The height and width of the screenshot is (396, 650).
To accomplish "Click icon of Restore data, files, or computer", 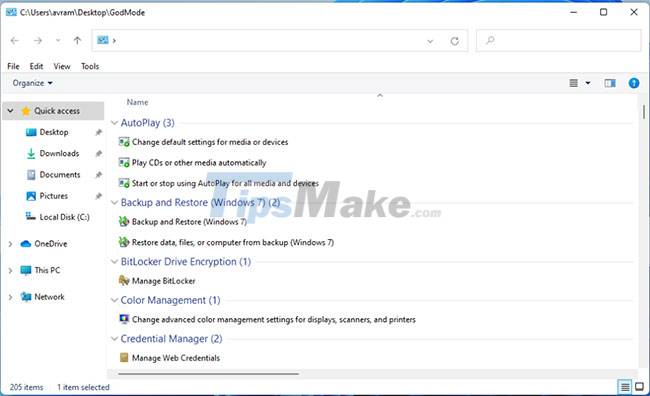I will pyautogui.click(x=124, y=242).
